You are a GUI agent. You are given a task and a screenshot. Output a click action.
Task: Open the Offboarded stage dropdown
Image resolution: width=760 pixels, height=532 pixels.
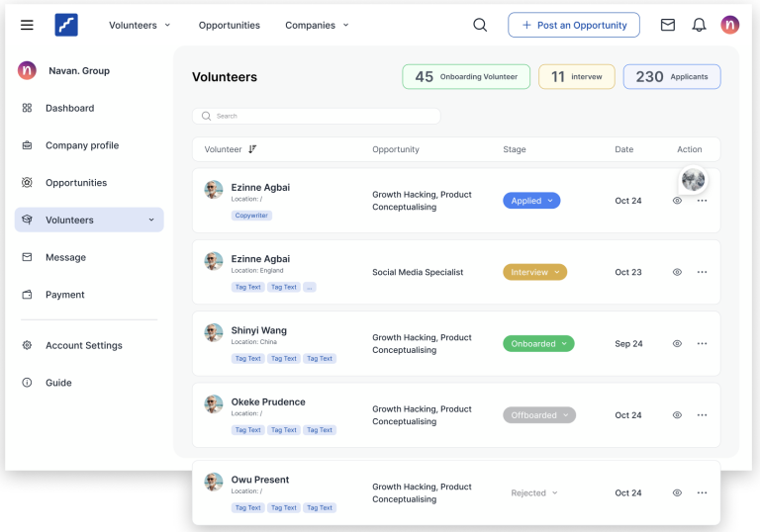tap(539, 415)
